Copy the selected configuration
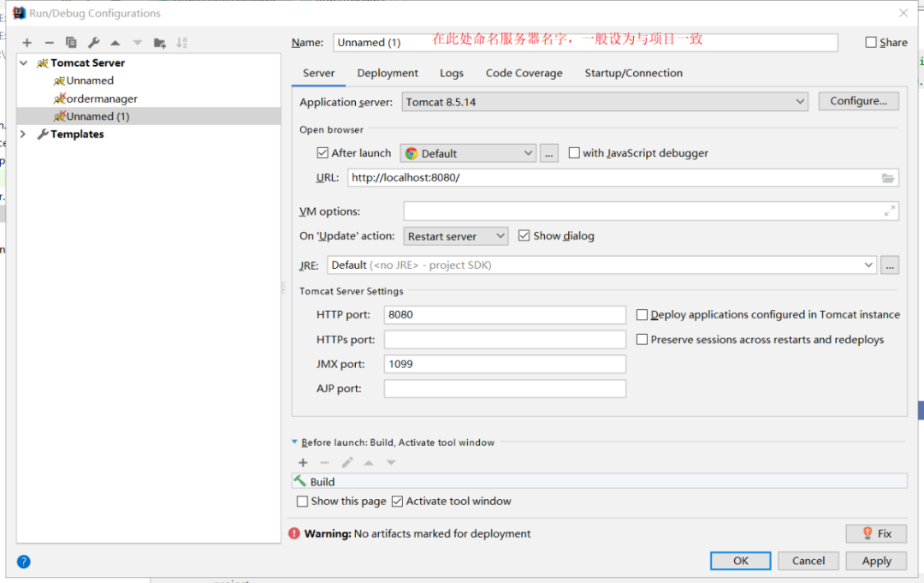 point(71,43)
